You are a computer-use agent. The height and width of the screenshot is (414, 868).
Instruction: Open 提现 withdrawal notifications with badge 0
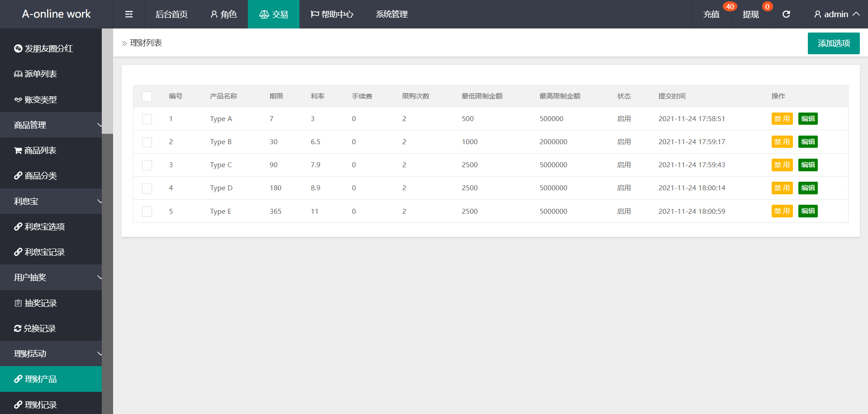[x=750, y=14]
